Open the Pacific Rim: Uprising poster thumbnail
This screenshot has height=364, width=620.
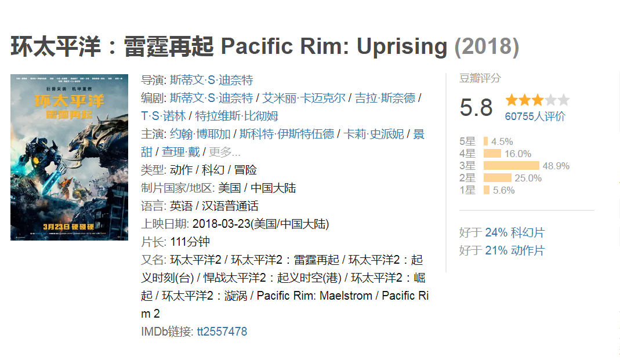coord(69,157)
